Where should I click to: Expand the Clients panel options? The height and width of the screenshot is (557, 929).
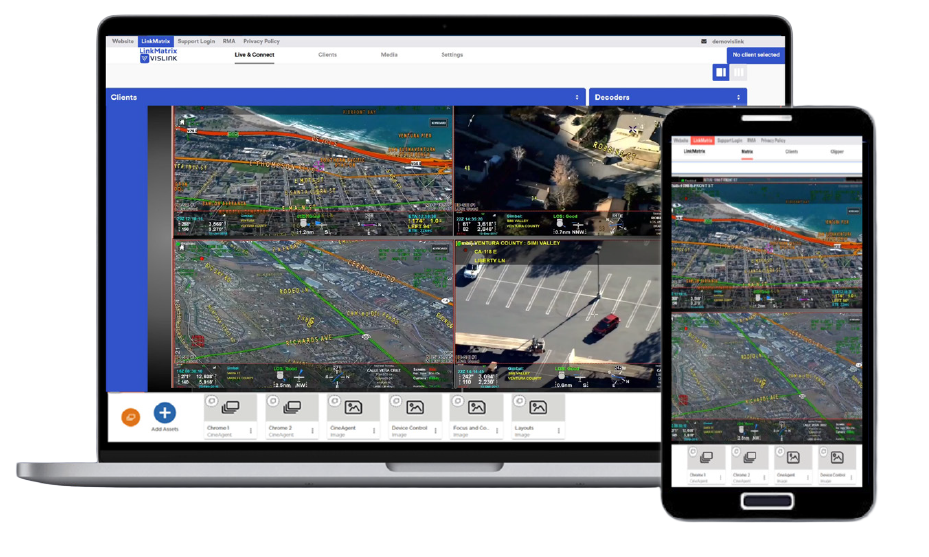coord(576,97)
